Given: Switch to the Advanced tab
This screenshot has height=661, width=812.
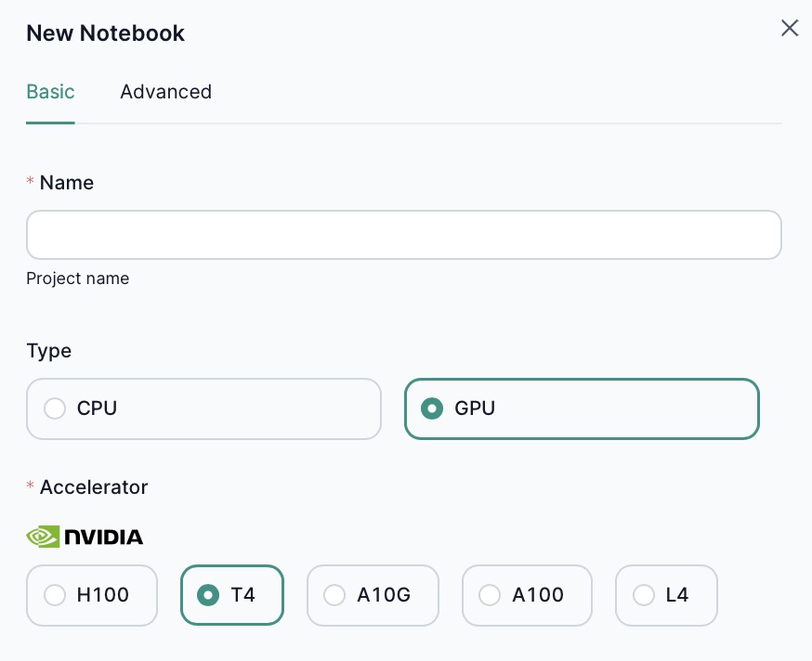Looking at the screenshot, I should point(165,91).
